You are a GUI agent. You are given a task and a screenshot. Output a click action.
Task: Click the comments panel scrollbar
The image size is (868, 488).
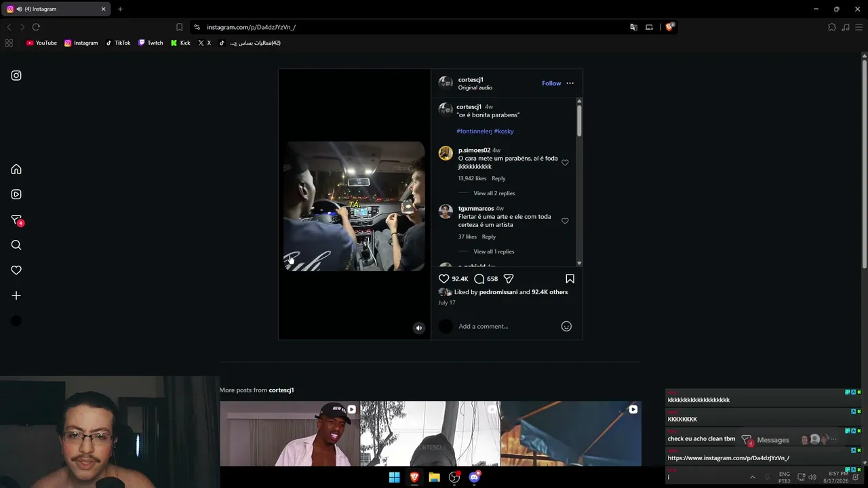pos(579,120)
